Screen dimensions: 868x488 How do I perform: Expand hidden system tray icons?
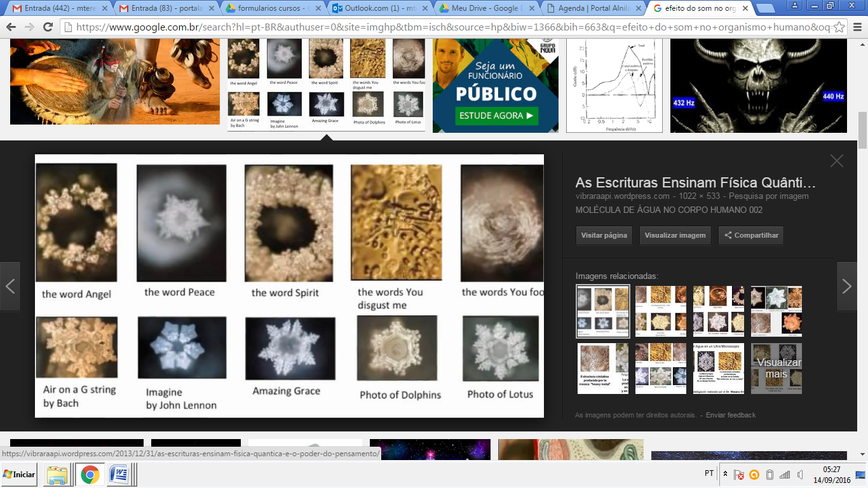coord(726,474)
